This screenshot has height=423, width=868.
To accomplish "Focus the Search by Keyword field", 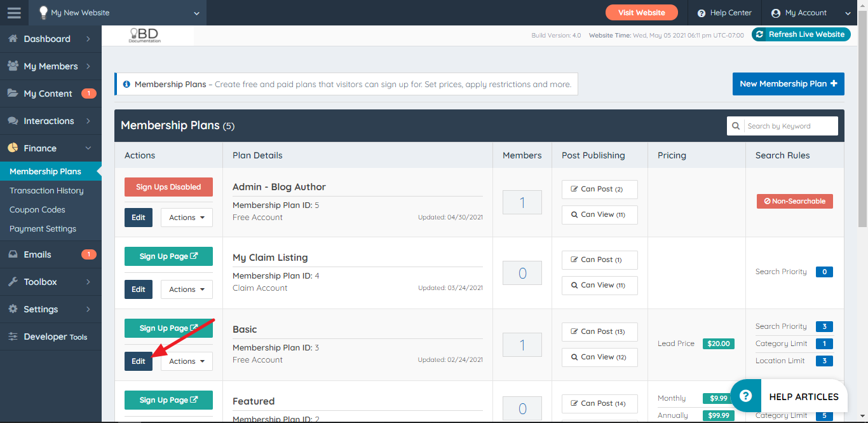I will [790, 126].
